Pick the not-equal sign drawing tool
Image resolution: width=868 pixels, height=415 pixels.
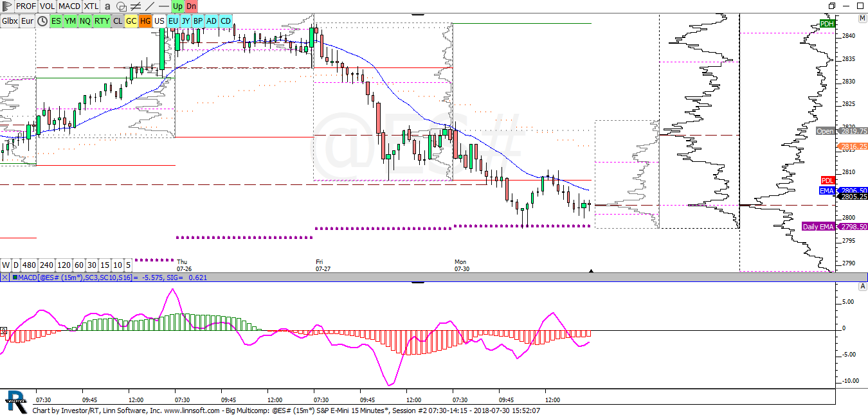click(x=136, y=6)
